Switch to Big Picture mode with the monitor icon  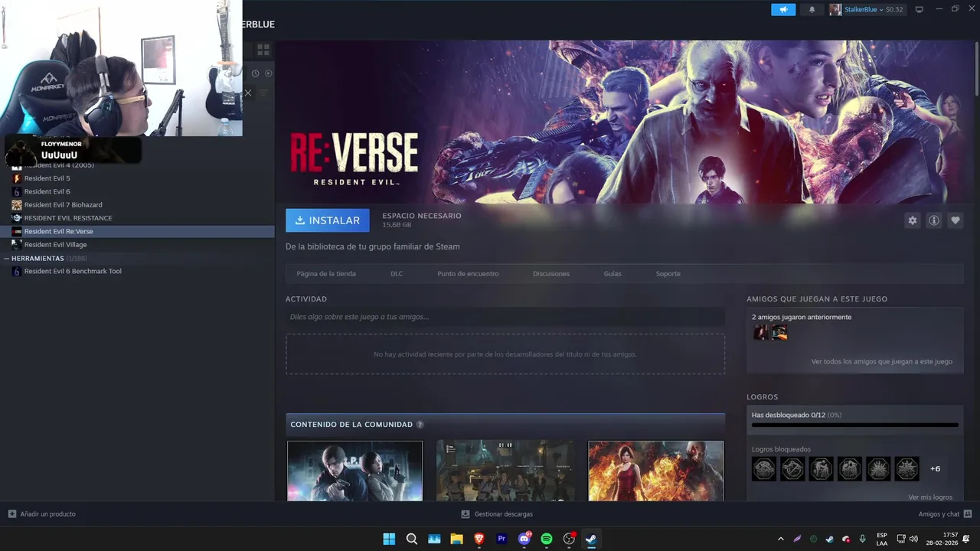(920, 9)
